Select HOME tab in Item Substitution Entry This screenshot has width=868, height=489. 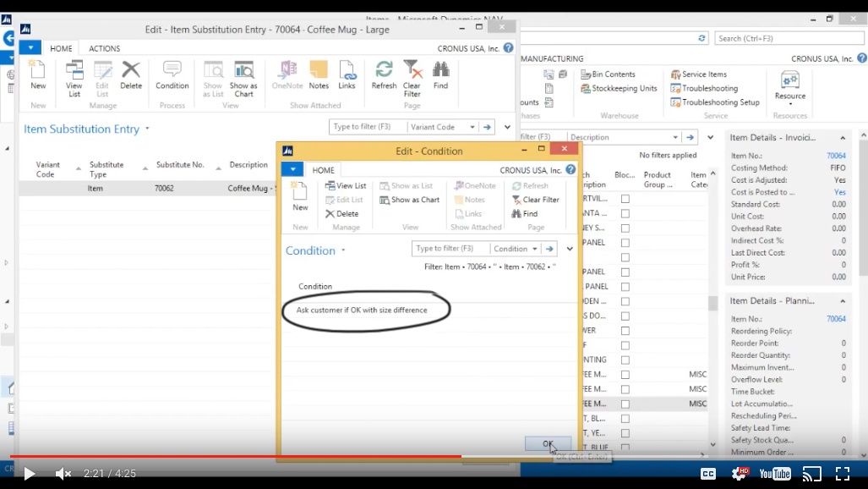61,48
